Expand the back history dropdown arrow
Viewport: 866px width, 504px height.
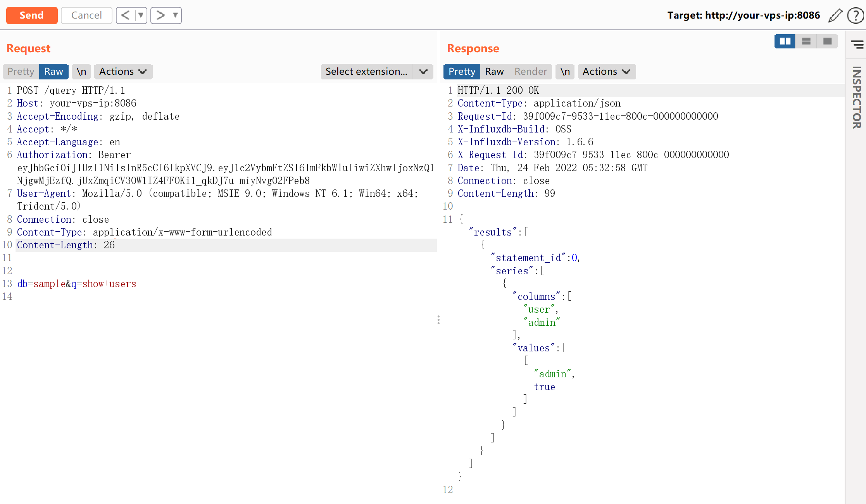[x=141, y=15]
